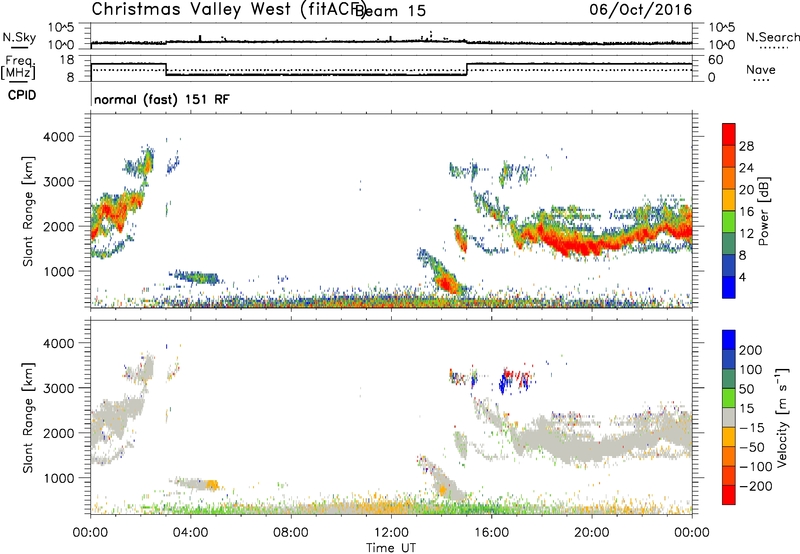
Task: Click the 06/Oct/2016 date text
Action: pos(641,9)
